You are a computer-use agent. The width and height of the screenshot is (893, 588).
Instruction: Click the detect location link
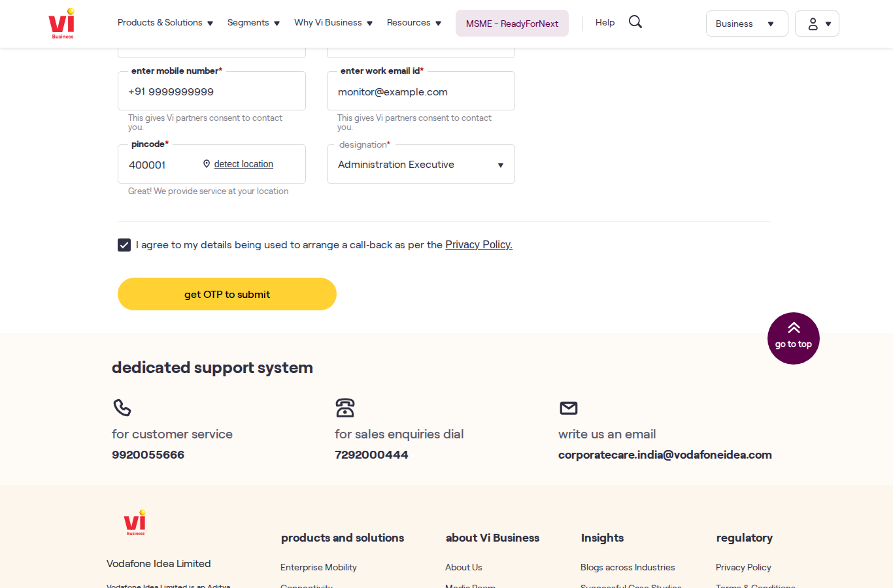click(244, 164)
